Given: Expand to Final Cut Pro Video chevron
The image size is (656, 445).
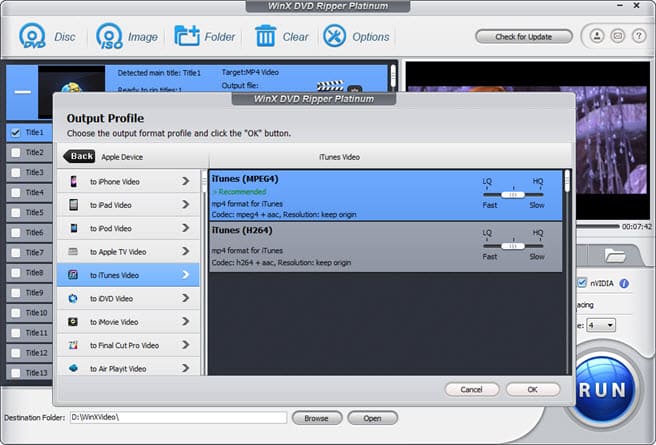Looking at the screenshot, I should [x=186, y=345].
